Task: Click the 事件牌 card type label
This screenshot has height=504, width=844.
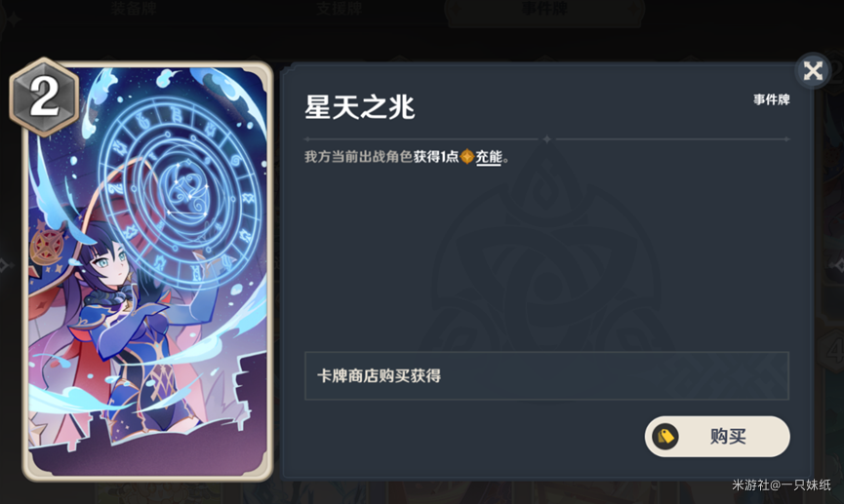Action: coord(772,99)
